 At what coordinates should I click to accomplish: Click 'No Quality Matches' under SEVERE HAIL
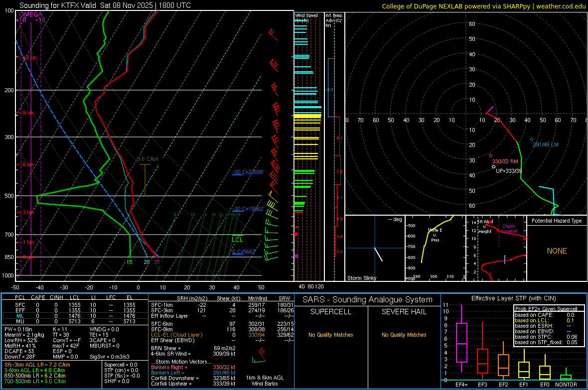point(404,335)
